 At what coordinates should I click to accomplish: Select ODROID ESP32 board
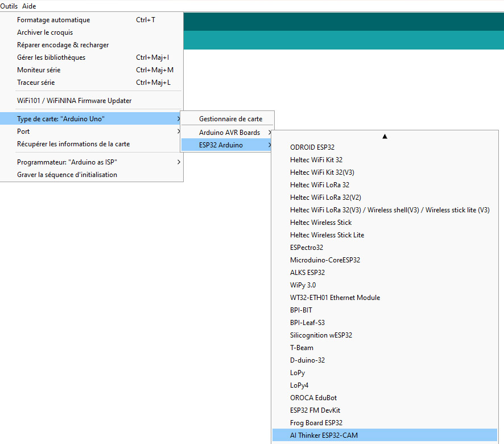(x=385, y=147)
